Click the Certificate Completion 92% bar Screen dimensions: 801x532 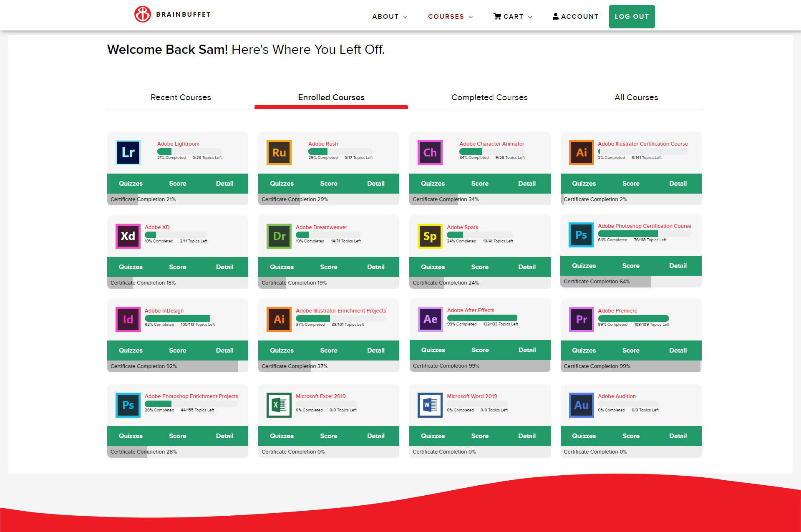(178, 366)
